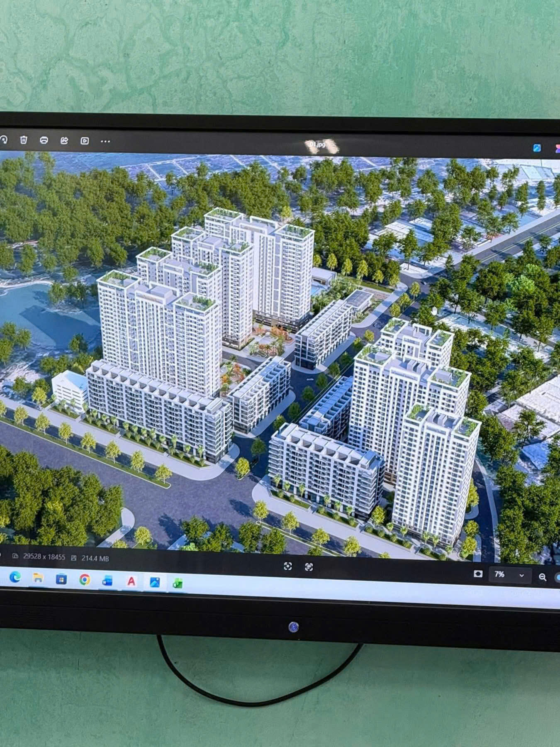The width and height of the screenshot is (560, 747).
Task: Click the 01.jpg file name title
Action: pos(317,144)
